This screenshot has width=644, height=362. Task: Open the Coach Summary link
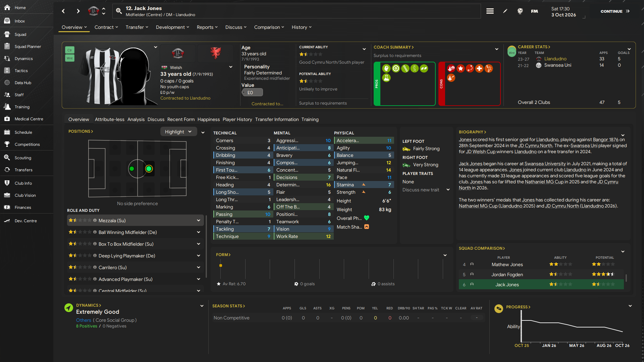coord(393,47)
